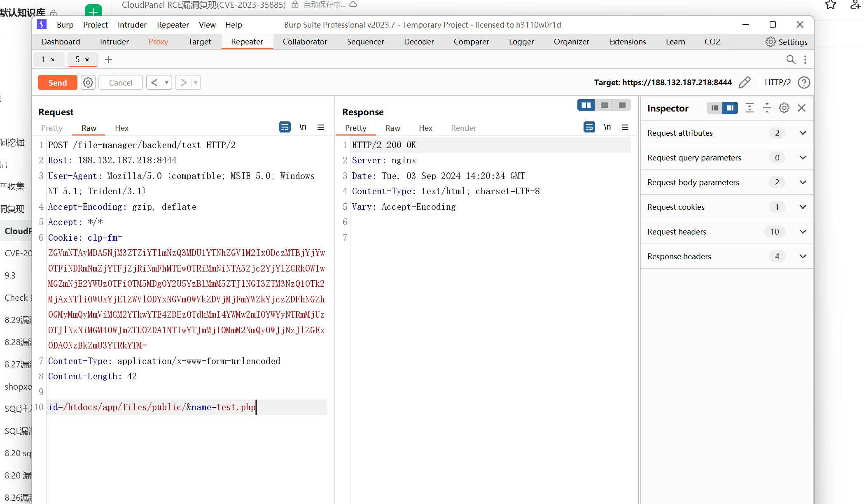This screenshot has height=504, width=864.
Task: Click the Repeater send-options gear icon
Action: tap(88, 83)
